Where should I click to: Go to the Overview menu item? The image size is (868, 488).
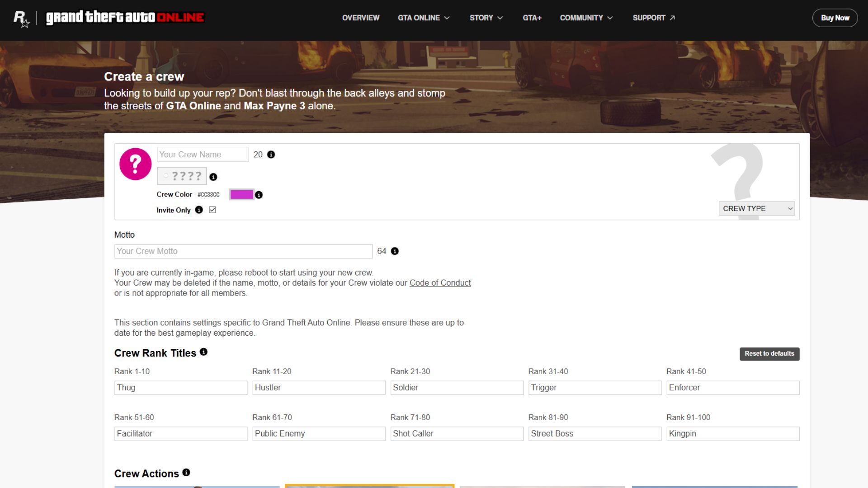(x=361, y=18)
